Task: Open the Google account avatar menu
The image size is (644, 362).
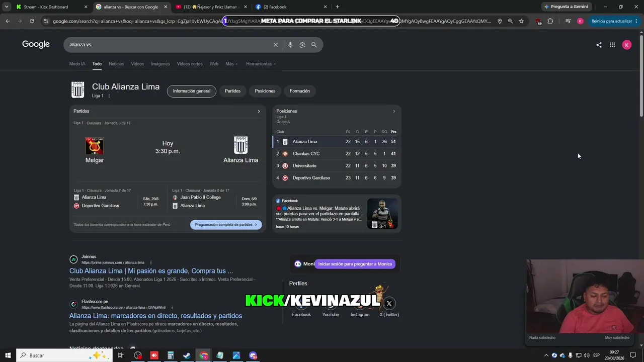Action: pyautogui.click(x=627, y=45)
